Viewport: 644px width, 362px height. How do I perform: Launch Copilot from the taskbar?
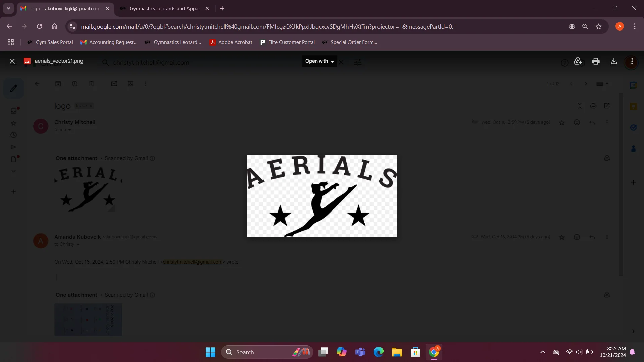[342, 352]
